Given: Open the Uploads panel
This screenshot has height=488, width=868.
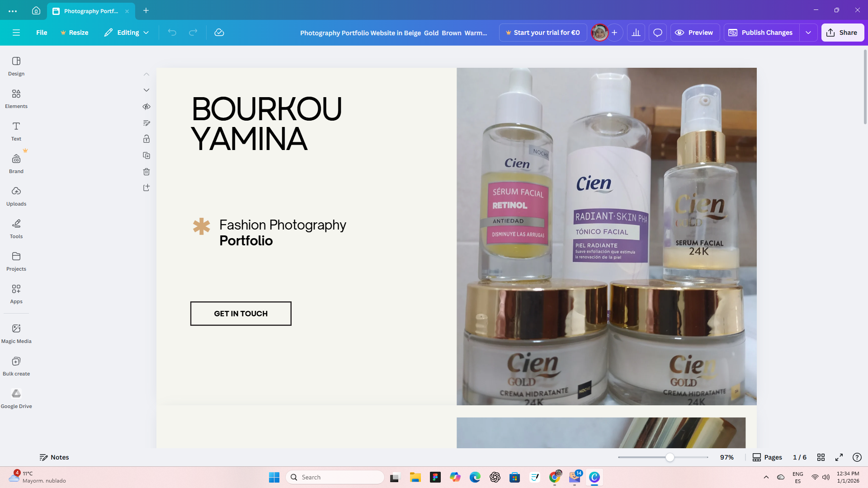Looking at the screenshot, I should tap(16, 196).
